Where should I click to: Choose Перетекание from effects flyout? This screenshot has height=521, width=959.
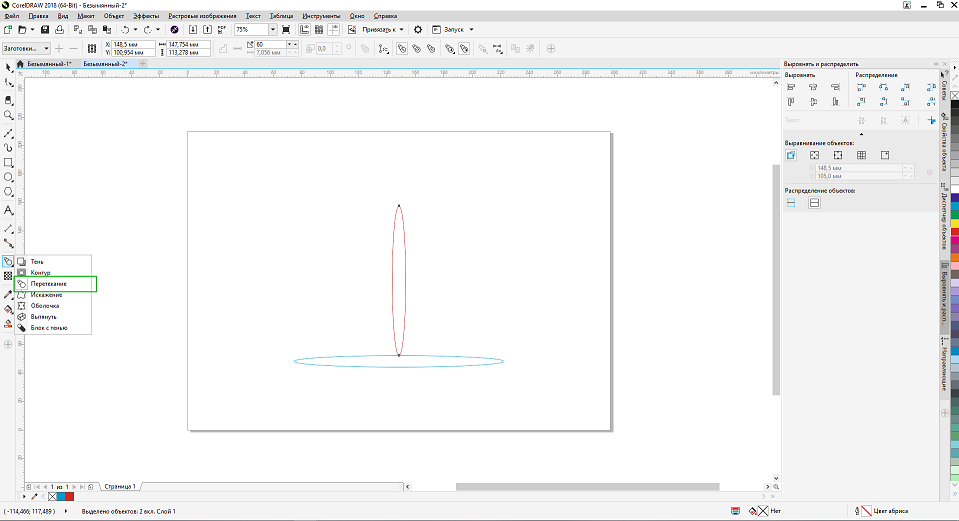click(x=54, y=284)
